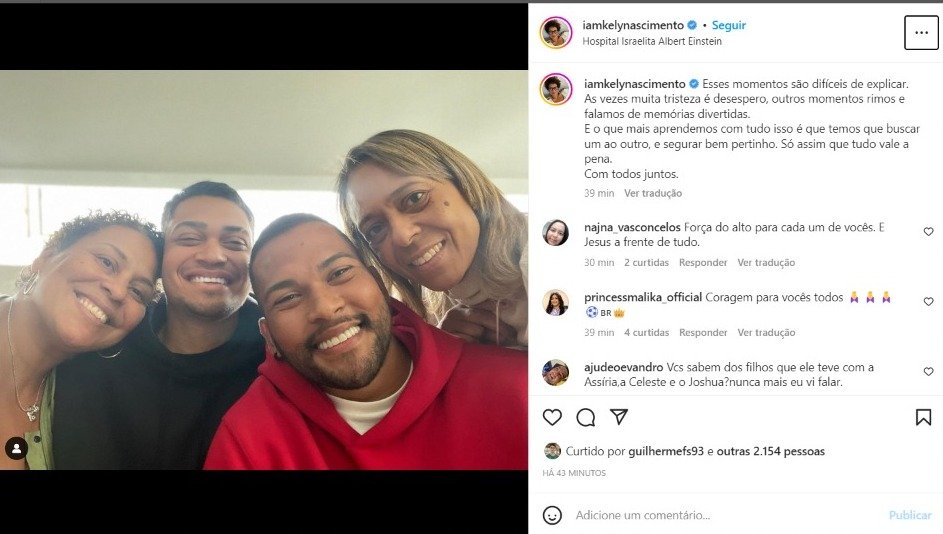Share post using paper plane icon
This screenshot has width=943, height=534.
619,417
